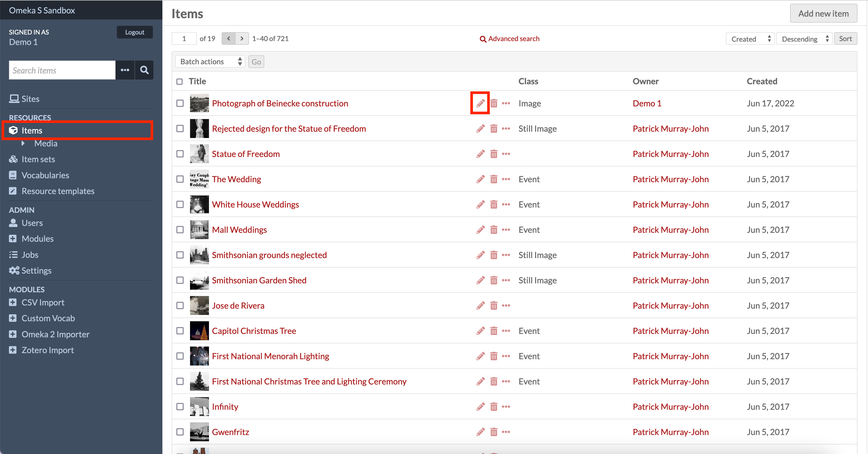Open the Created sort-by dropdown
868x454 pixels.
point(750,39)
